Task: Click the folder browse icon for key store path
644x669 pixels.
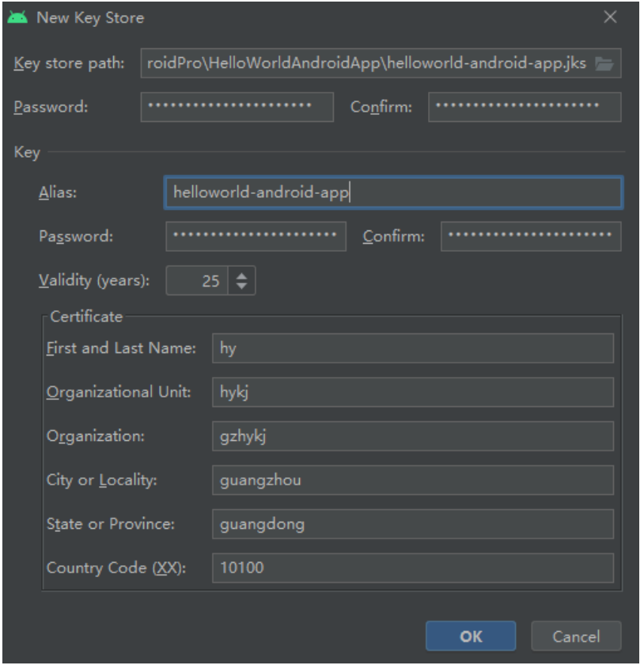Action: click(x=604, y=64)
